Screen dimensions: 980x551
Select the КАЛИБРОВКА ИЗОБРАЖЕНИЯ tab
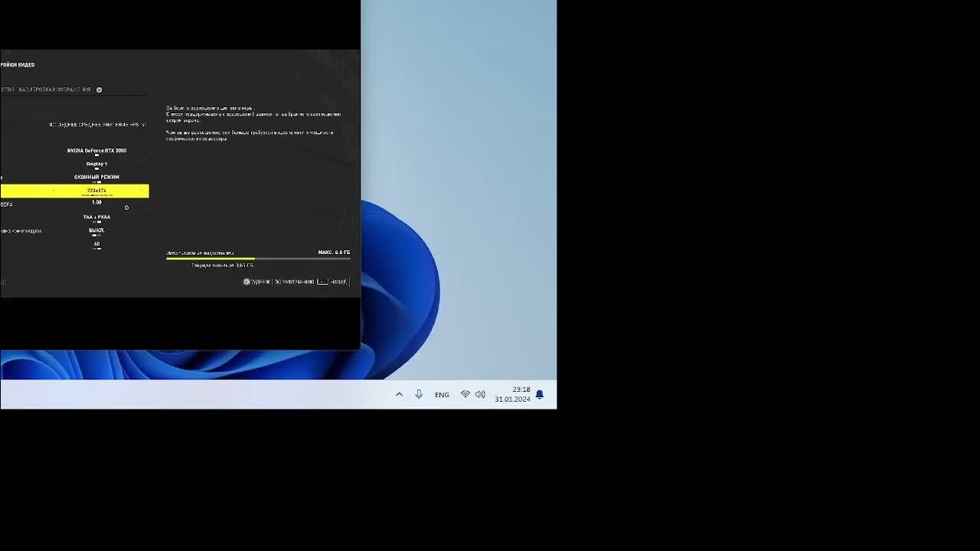tap(54, 90)
